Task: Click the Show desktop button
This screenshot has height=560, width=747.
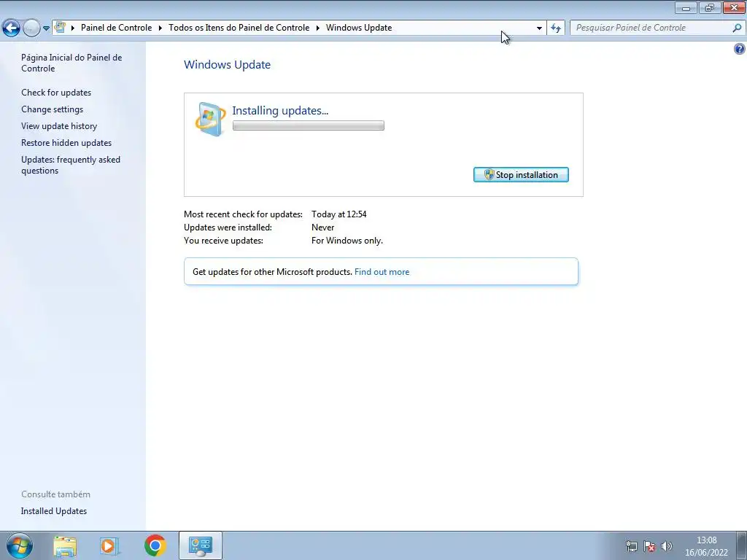Action: 741,545
